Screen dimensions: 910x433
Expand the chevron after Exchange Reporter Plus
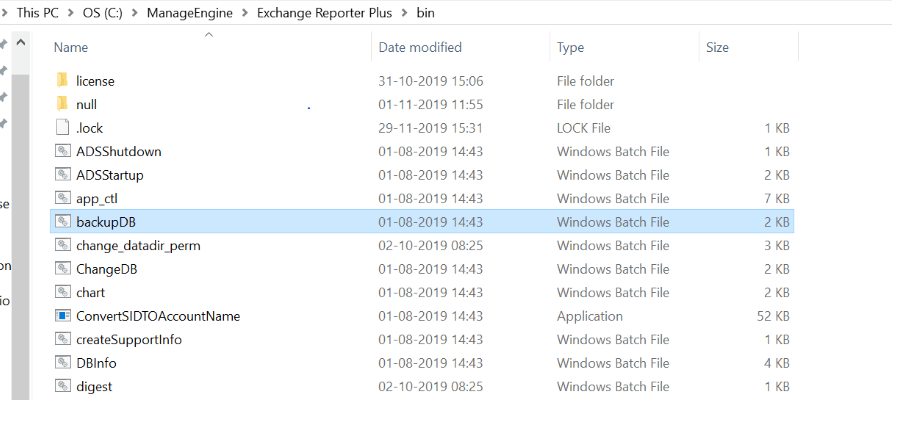click(x=405, y=13)
